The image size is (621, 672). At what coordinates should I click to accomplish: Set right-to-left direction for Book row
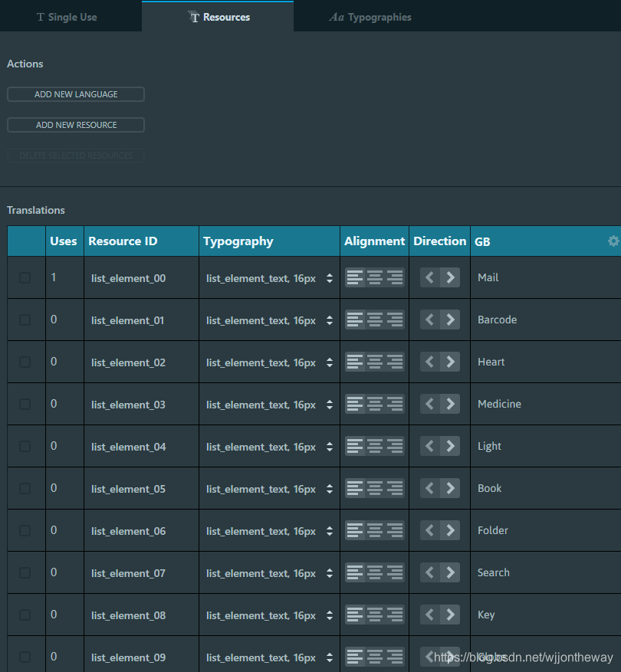(x=430, y=488)
